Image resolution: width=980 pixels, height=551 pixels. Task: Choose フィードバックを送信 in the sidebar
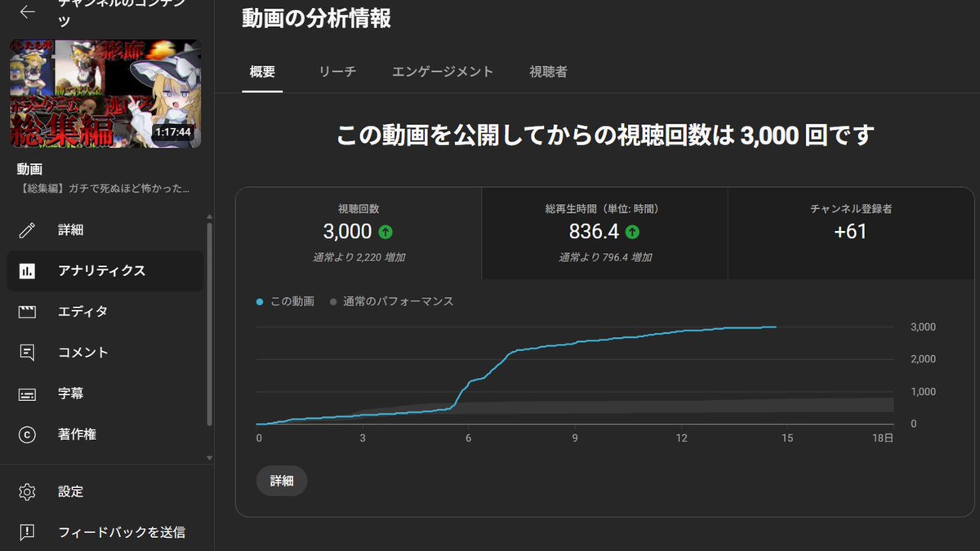point(105,532)
